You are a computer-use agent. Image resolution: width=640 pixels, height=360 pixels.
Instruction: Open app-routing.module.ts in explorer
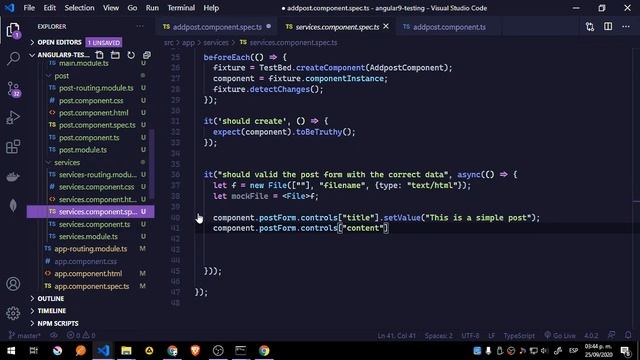tap(91, 249)
